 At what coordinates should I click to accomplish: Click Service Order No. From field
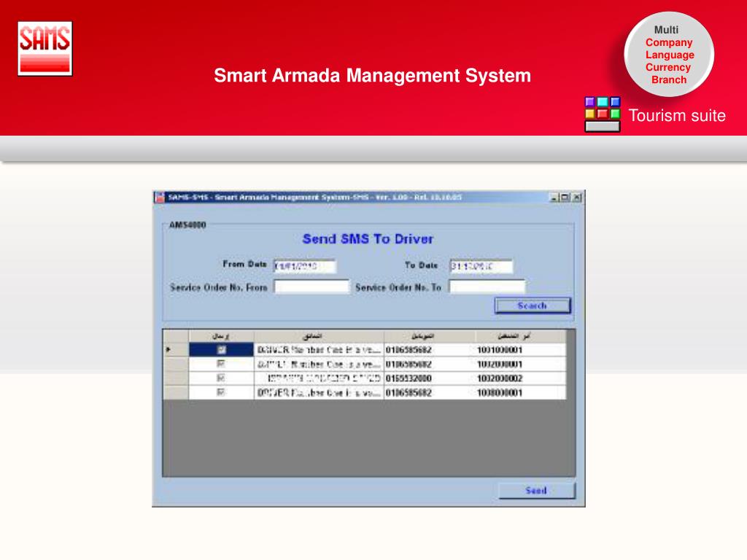311,287
